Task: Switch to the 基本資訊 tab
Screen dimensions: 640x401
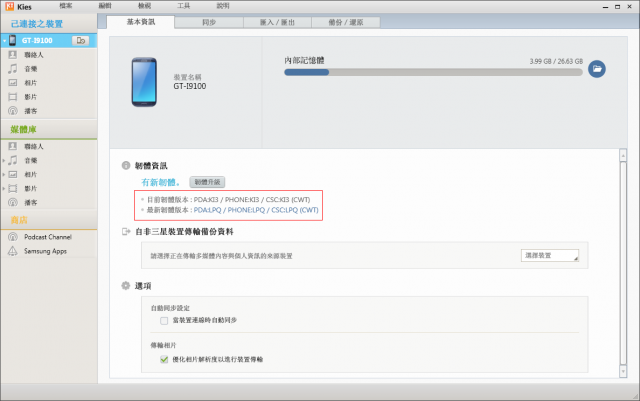Action: 140,22
